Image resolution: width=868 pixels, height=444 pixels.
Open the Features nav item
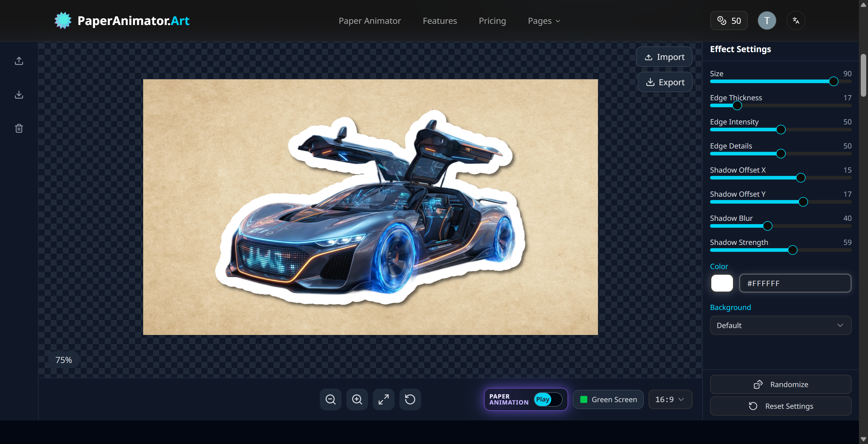tap(440, 21)
